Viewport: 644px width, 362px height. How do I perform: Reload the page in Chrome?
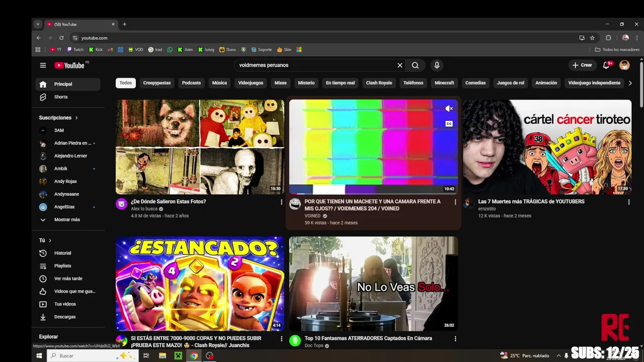[61, 38]
